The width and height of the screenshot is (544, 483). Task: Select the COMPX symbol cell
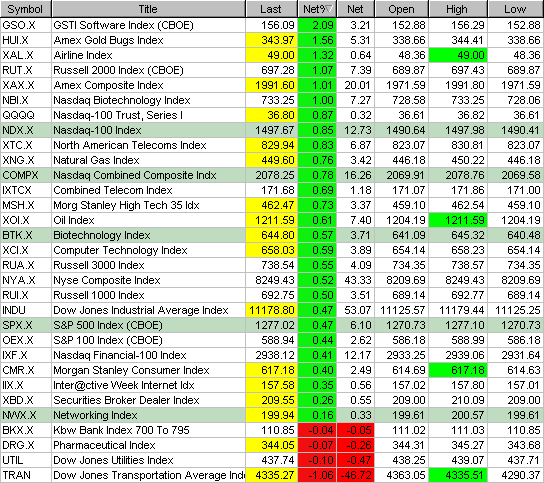pos(26,175)
